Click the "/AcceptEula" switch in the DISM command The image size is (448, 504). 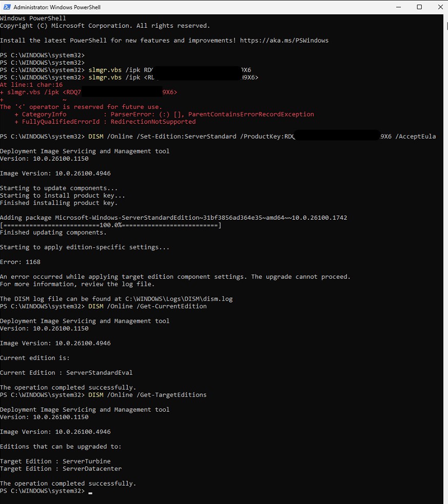click(x=416, y=137)
